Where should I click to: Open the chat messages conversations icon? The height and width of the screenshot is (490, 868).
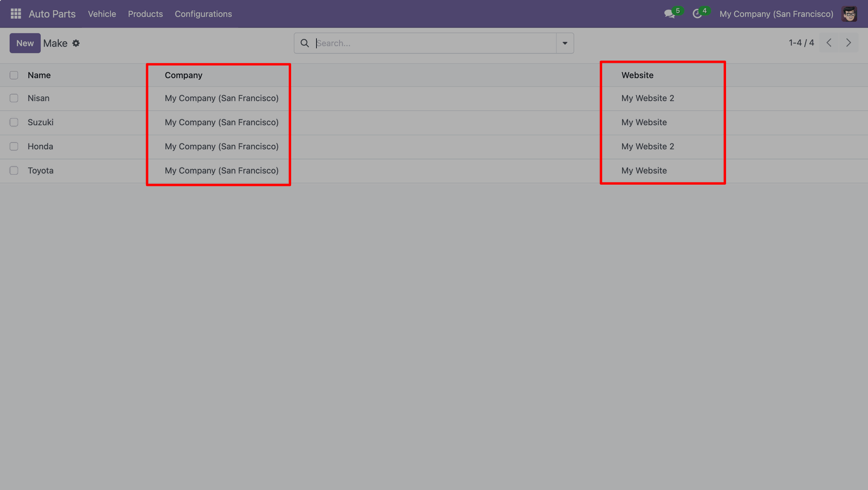[669, 14]
